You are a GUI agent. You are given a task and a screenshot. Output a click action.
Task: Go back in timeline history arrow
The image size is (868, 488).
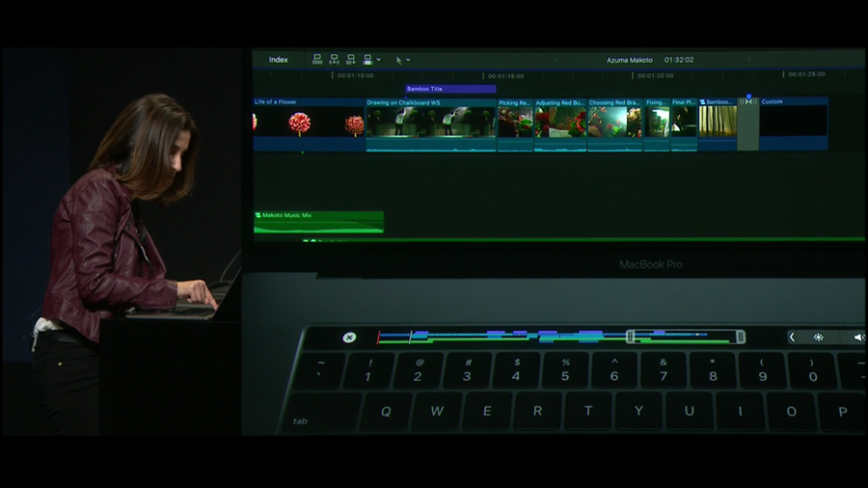(x=555, y=60)
